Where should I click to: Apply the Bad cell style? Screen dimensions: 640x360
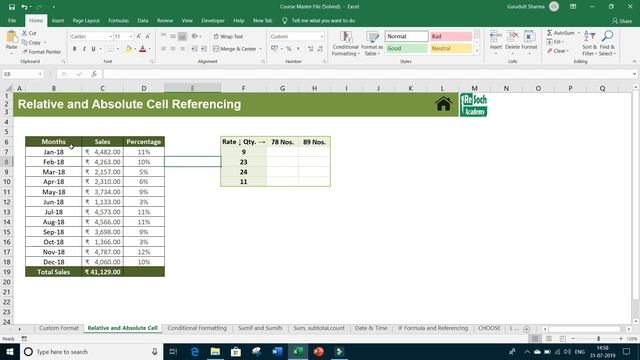[451, 36]
